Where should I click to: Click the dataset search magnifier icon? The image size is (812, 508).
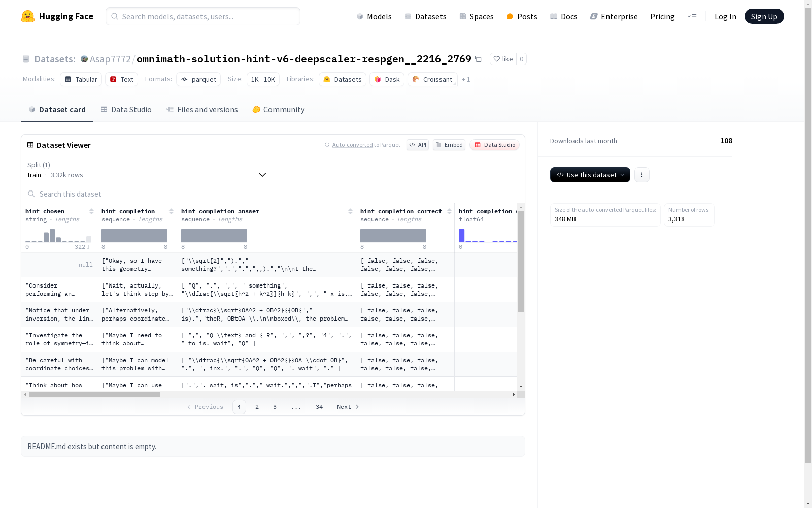(31, 194)
